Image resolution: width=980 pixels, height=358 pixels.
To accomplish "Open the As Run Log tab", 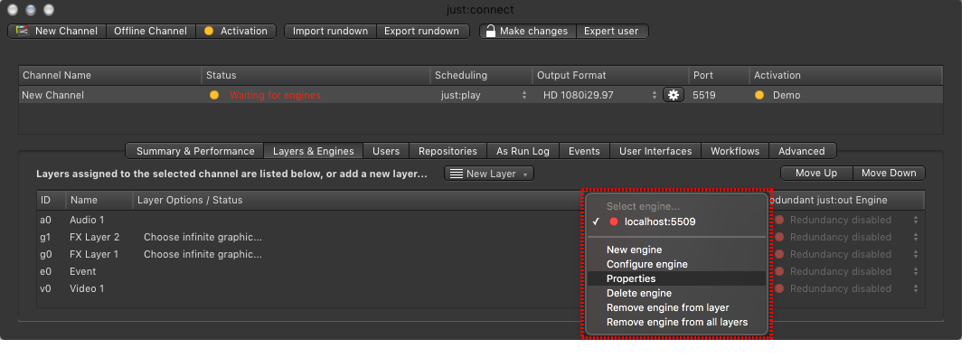I will 523,151.
